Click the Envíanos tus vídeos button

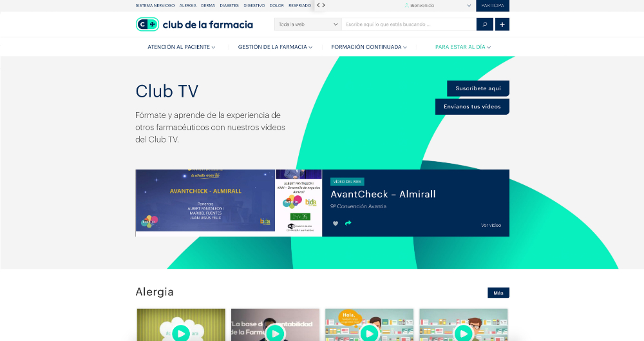point(472,106)
